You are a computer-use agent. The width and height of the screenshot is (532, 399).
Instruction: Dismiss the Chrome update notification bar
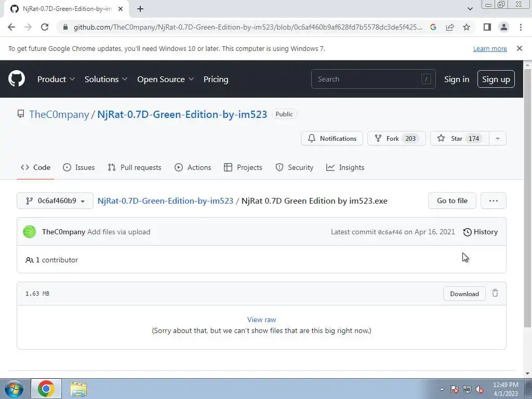tap(520, 48)
